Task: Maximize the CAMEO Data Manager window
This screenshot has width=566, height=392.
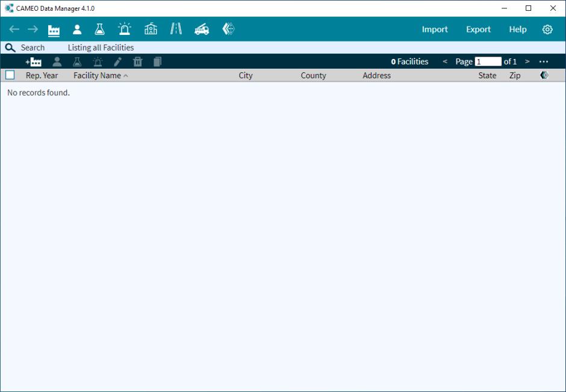Action: pyautogui.click(x=529, y=8)
